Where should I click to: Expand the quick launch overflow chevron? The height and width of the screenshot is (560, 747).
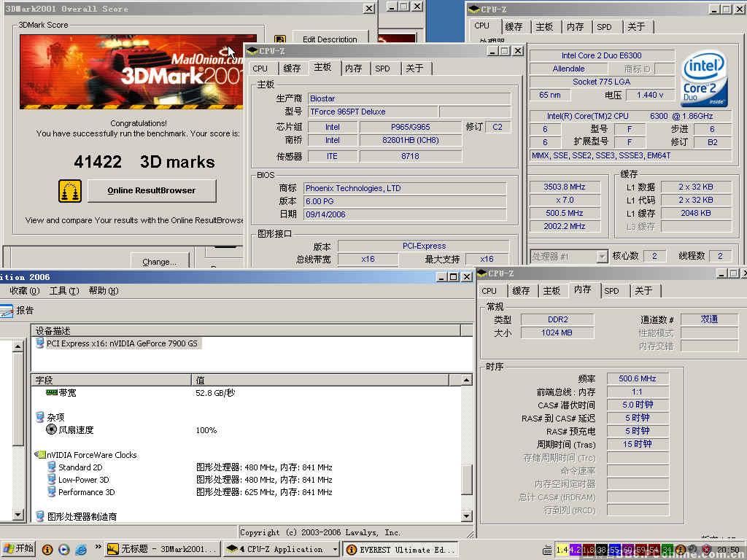(x=98, y=547)
